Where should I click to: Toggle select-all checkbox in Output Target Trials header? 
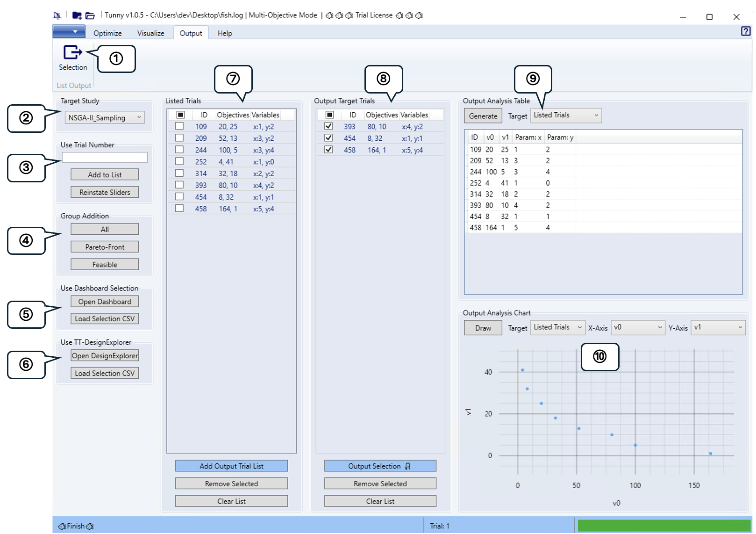[329, 115]
